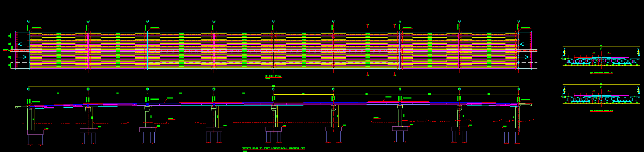
Task: Click the right-pointing cyan arrow at the plan's east end
Action: tap(524, 57)
